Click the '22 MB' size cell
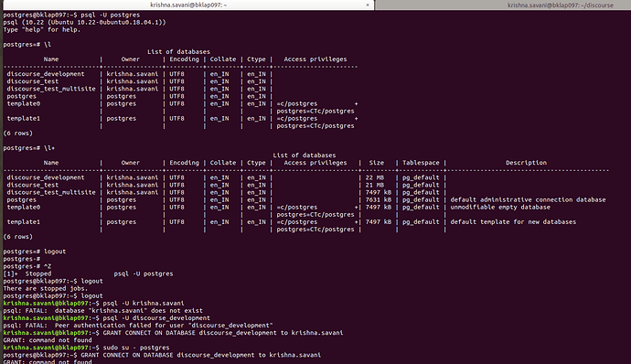The width and height of the screenshot is (631, 364). [375, 177]
